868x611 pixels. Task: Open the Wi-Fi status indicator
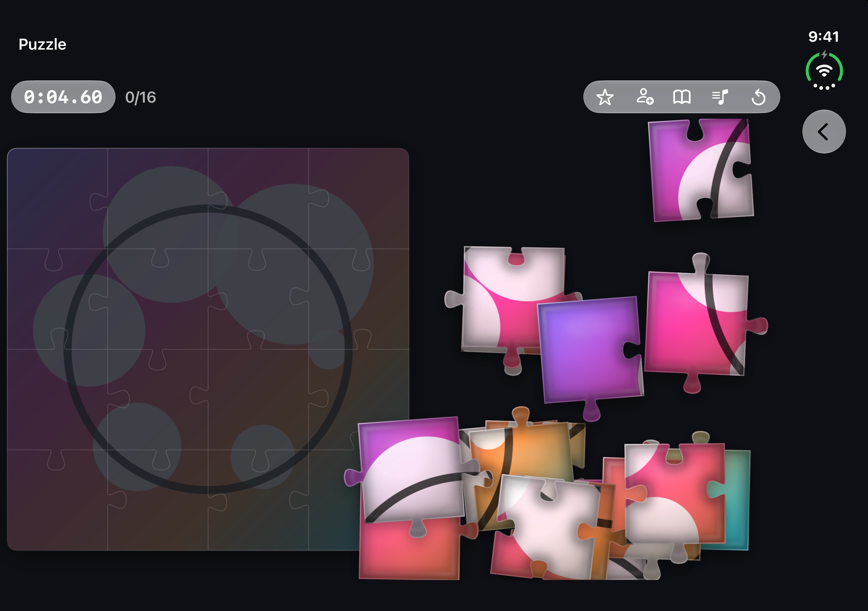(x=824, y=71)
